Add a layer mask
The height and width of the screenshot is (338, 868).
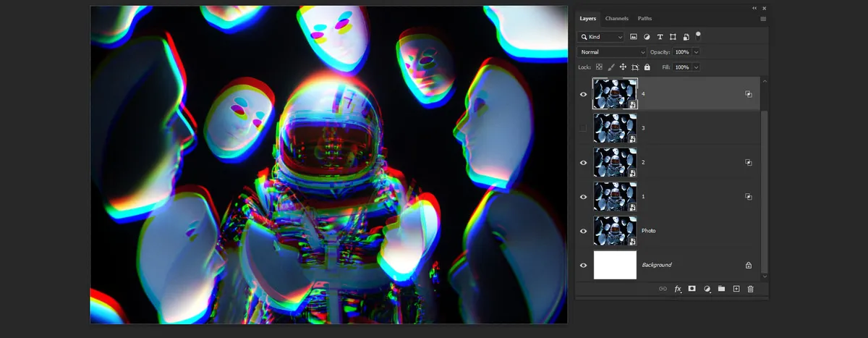pyautogui.click(x=692, y=289)
